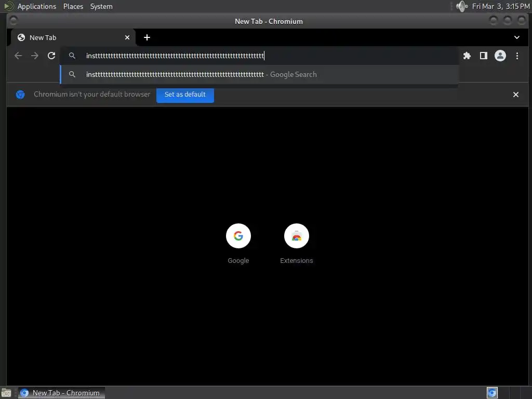Open the Places menu
This screenshot has width=532, height=399.
click(73, 6)
